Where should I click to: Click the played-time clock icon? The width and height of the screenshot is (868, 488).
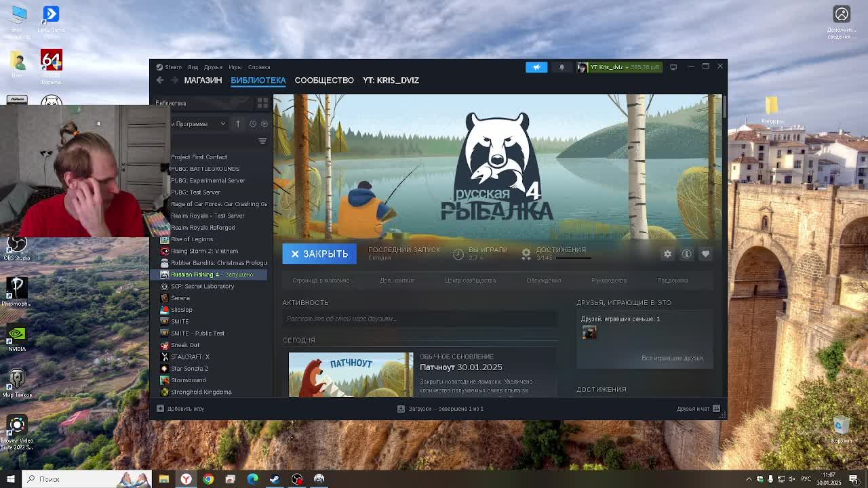pos(458,253)
